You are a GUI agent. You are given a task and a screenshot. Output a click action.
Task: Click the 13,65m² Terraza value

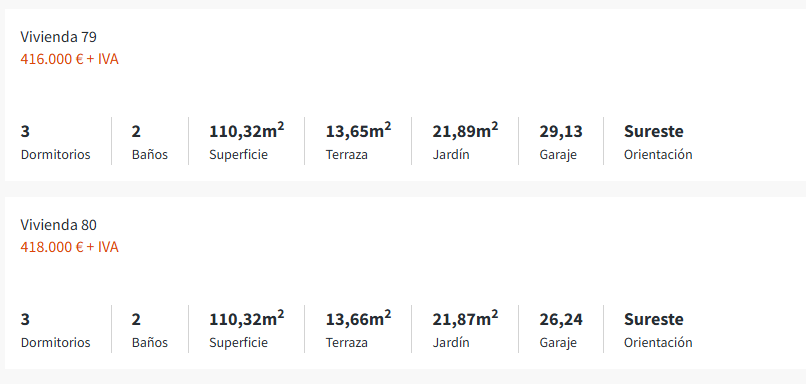pyautogui.click(x=358, y=131)
